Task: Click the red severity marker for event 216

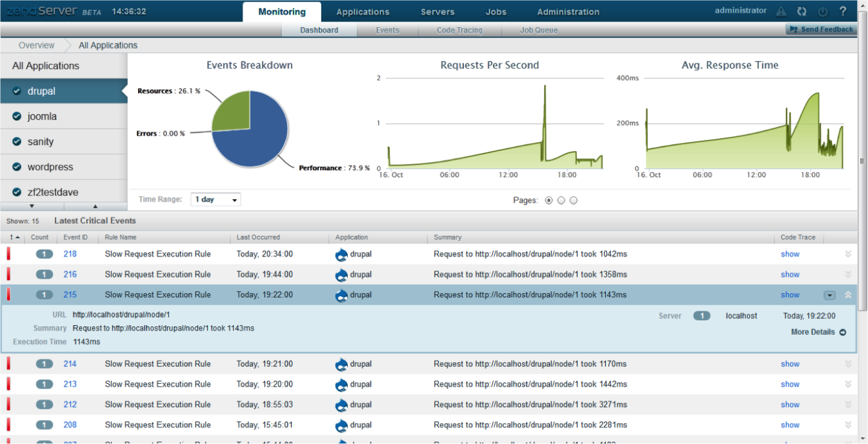Action: [8, 274]
